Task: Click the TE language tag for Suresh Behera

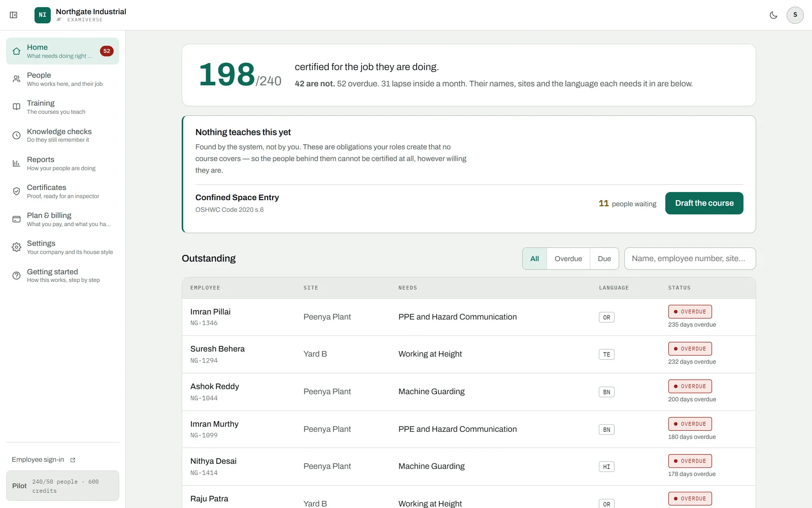Action: click(x=606, y=355)
